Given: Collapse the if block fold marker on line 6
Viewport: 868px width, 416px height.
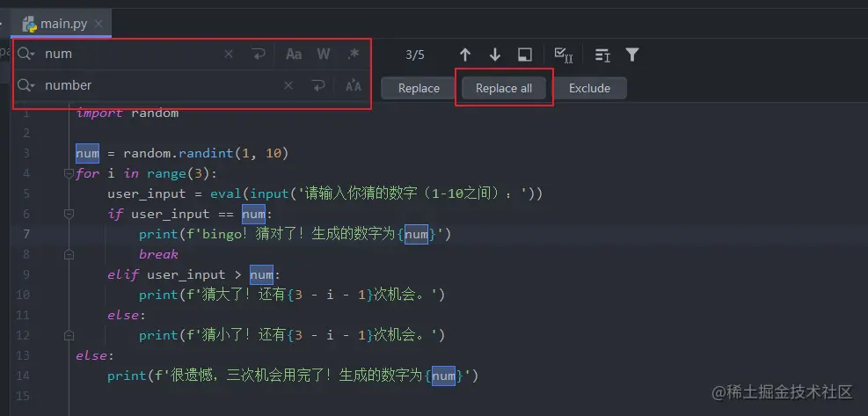Looking at the screenshot, I should 69,214.
